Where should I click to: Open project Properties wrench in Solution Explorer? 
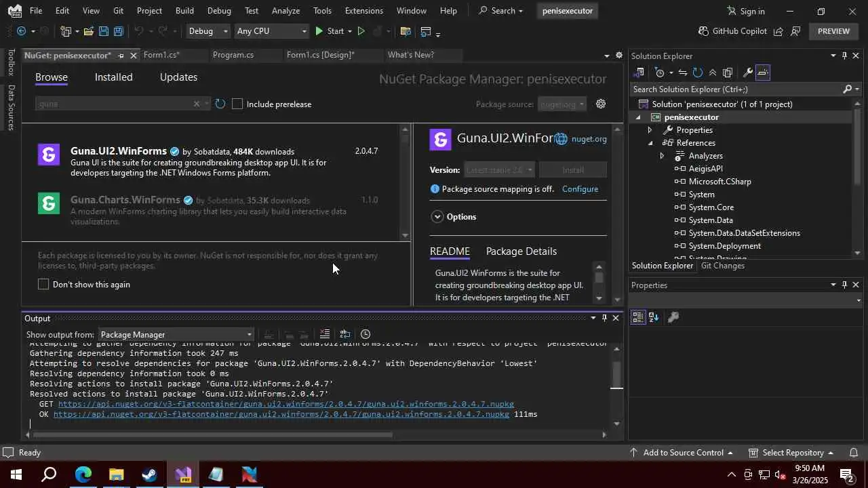tap(747, 73)
